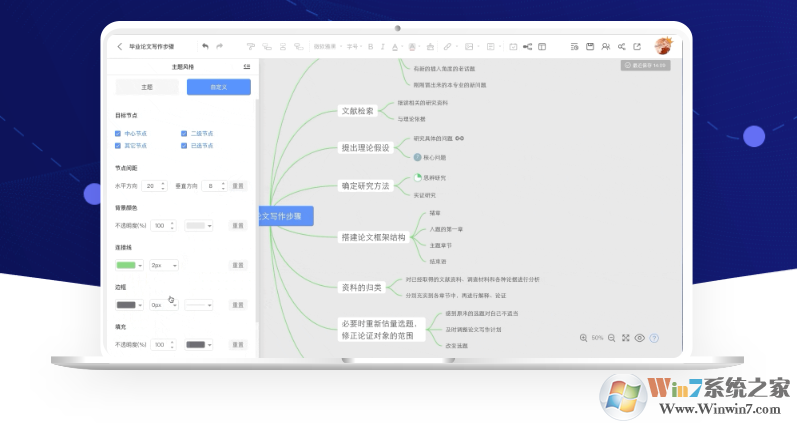Screen dimensions: 797x423
Task: Toggle the 其它节点 checkbox
Action: 118,145
